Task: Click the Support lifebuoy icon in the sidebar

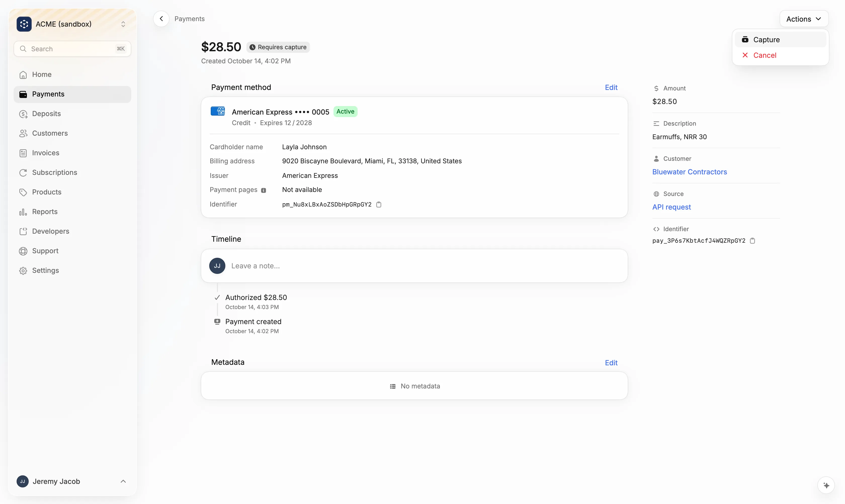Action: point(23,251)
